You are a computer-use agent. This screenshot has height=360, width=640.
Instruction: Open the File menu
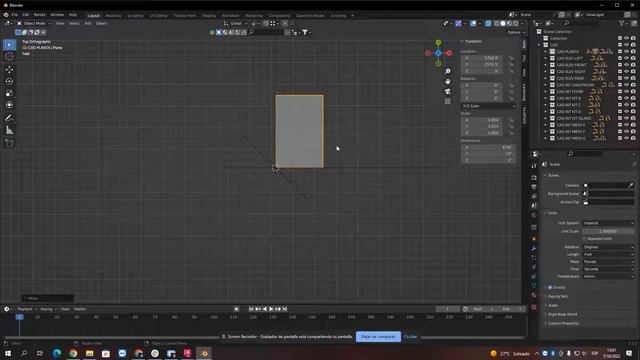15,15
